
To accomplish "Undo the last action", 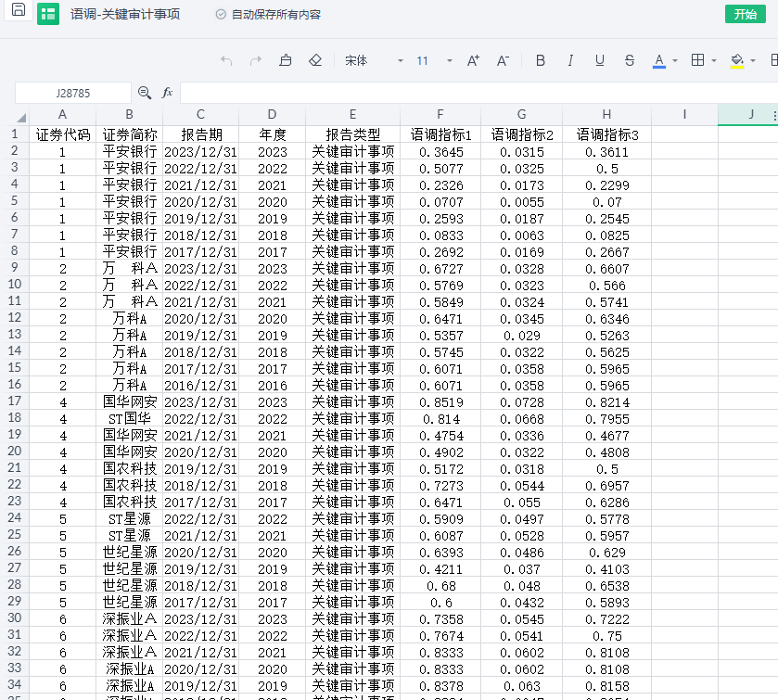I will (x=226, y=60).
